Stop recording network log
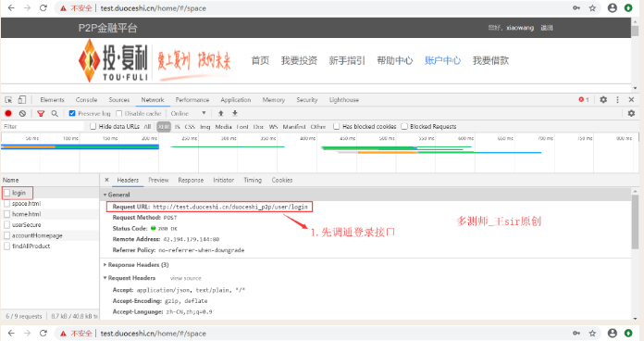Image resolution: width=644 pixels, height=341 pixels. pos(8,113)
